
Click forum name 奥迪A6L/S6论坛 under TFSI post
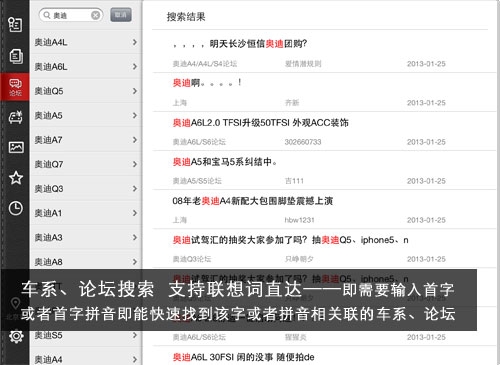(x=199, y=142)
